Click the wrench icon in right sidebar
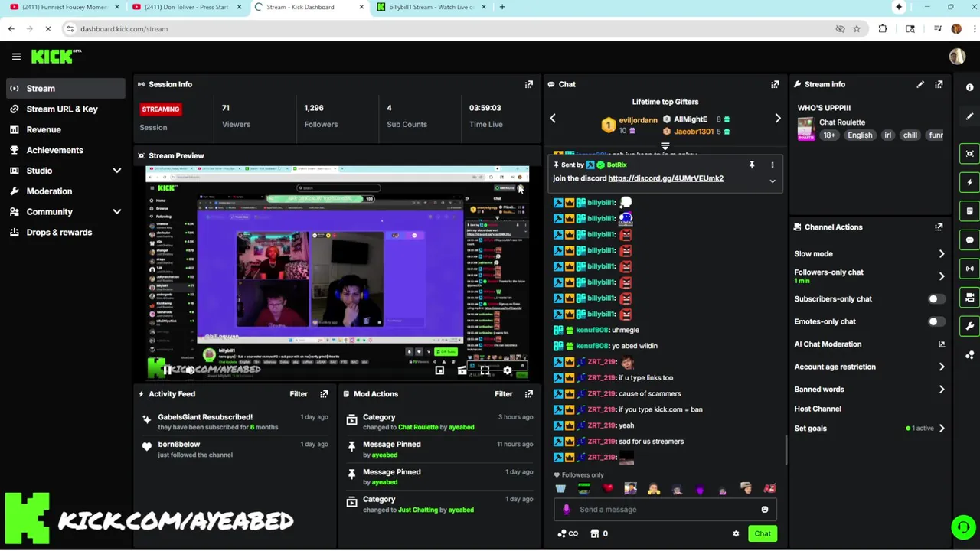The width and height of the screenshot is (980, 551). coord(970,327)
